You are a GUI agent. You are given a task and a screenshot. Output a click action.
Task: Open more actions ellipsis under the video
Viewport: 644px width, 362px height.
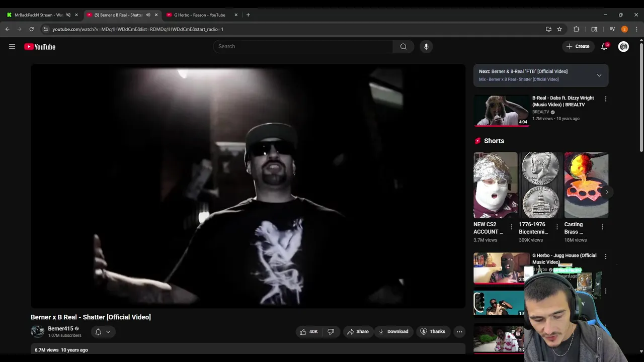459,332
